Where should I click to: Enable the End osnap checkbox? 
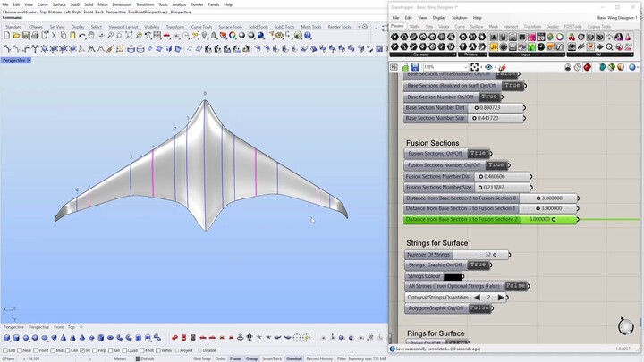(5, 350)
